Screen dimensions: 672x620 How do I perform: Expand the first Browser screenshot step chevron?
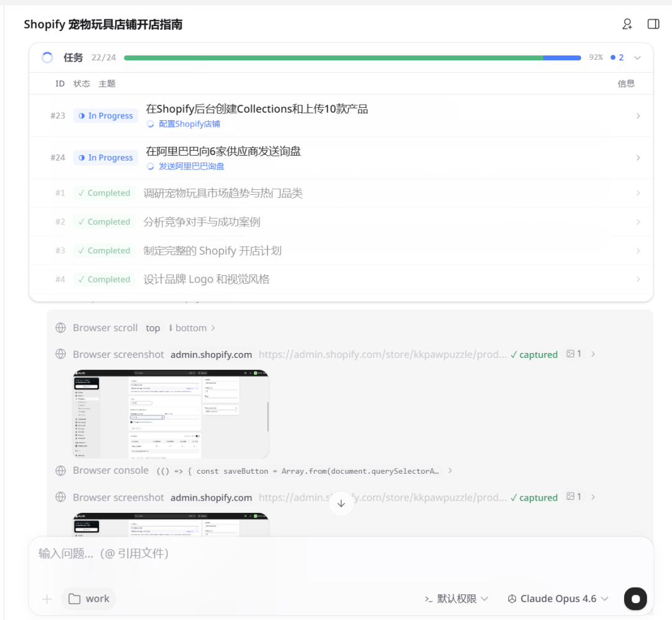[593, 354]
